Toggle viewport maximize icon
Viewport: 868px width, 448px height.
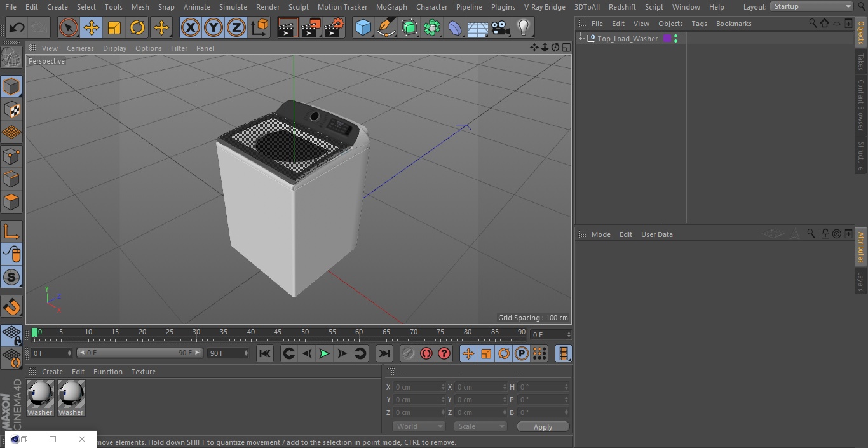click(x=566, y=48)
